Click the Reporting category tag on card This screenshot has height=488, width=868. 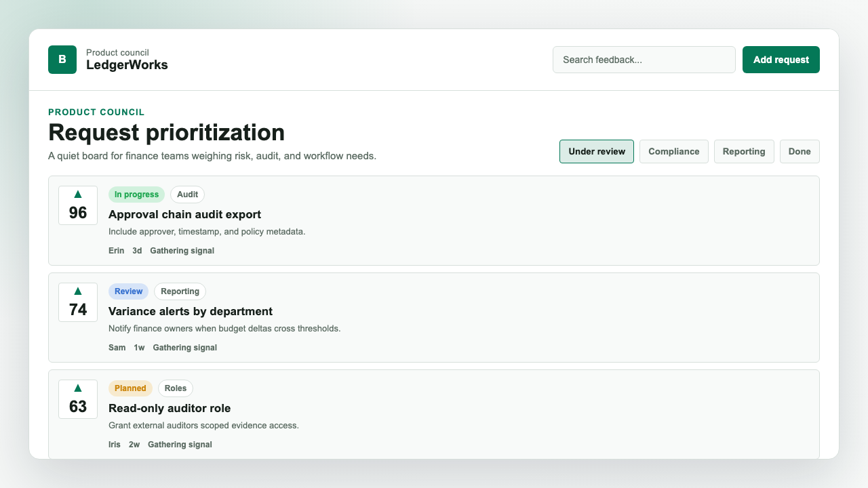(180, 291)
